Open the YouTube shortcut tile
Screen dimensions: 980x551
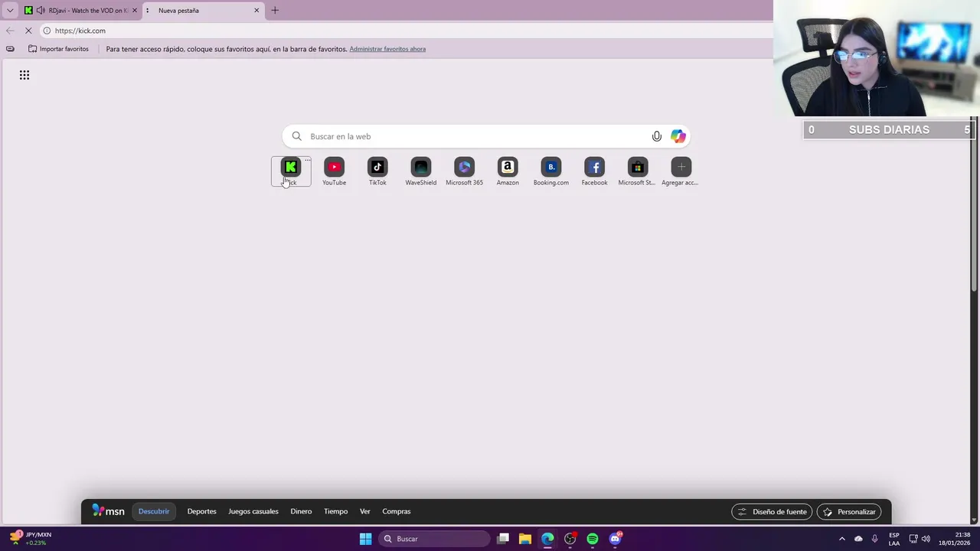[334, 171]
